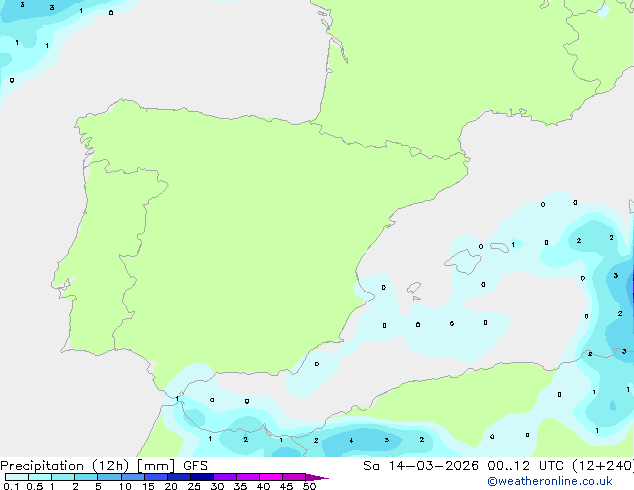Click the "0.1" legend scale label
Viewport: 634px width, 490px height.
point(11,486)
